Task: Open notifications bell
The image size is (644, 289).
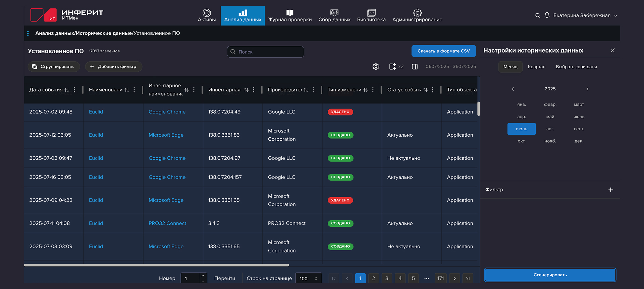Action: pyautogui.click(x=547, y=15)
